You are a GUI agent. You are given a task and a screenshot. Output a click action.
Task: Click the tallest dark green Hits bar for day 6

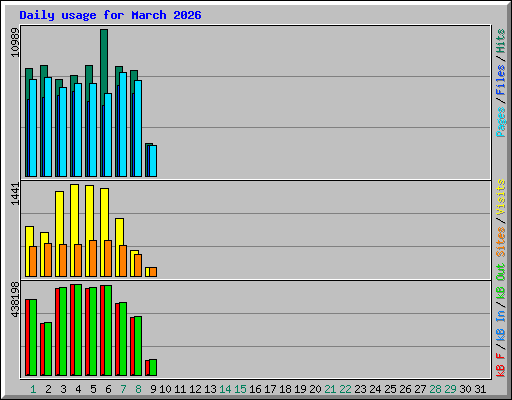coord(104,60)
